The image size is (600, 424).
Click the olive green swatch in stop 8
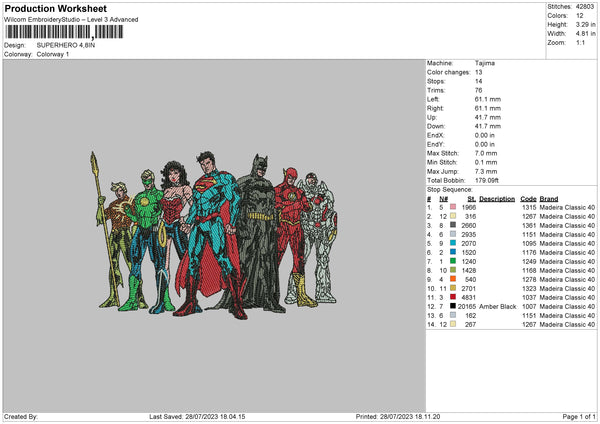click(453, 270)
